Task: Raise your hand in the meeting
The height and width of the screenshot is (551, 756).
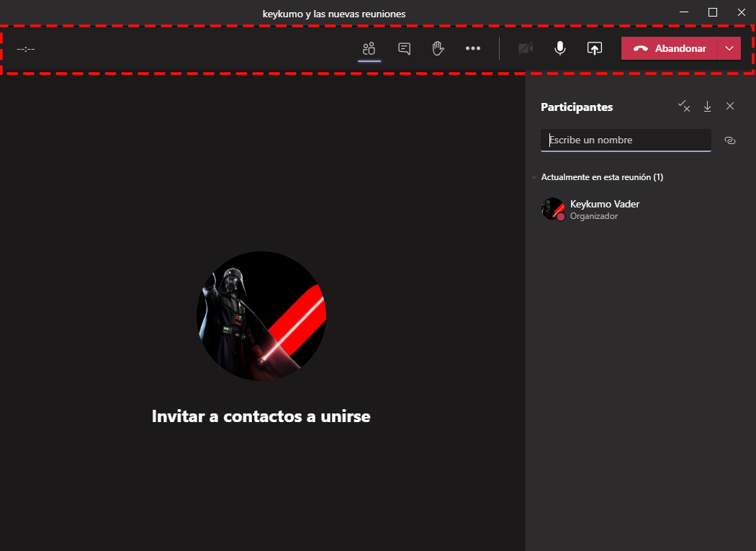Action: click(438, 49)
